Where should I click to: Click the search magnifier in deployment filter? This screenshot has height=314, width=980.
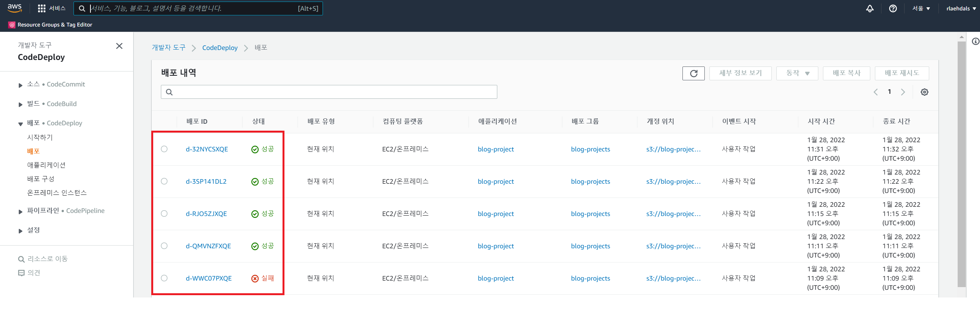(x=169, y=92)
